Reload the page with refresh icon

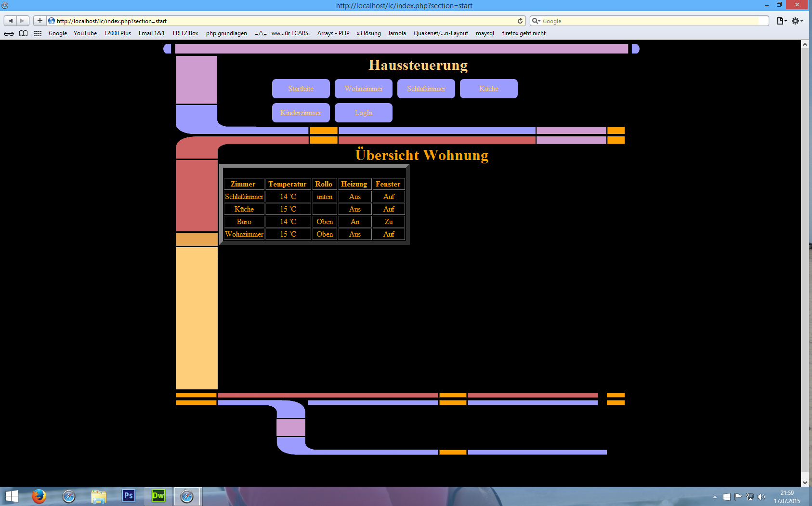click(x=520, y=21)
